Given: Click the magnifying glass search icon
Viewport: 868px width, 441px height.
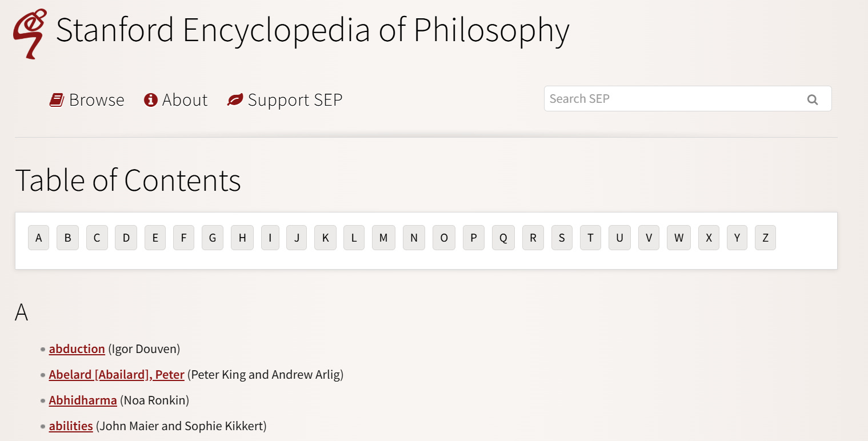Looking at the screenshot, I should (x=812, y=100).
